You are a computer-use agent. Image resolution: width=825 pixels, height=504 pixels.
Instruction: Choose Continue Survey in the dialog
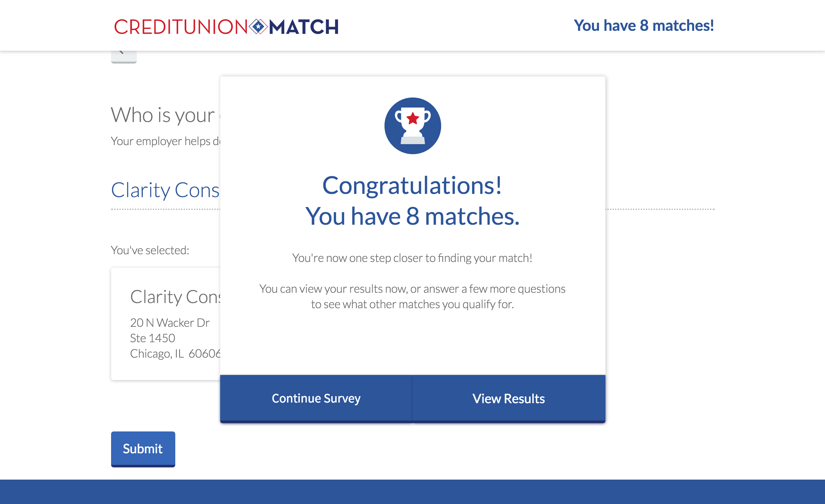pos(316,398)
